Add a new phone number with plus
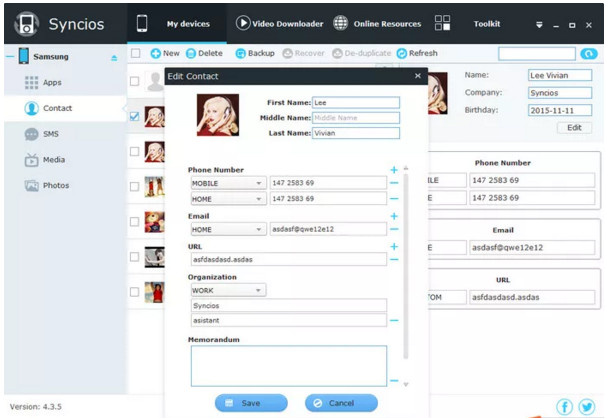Image resolution: width=606 pixels, height=418 pixels. pos(394,170)
